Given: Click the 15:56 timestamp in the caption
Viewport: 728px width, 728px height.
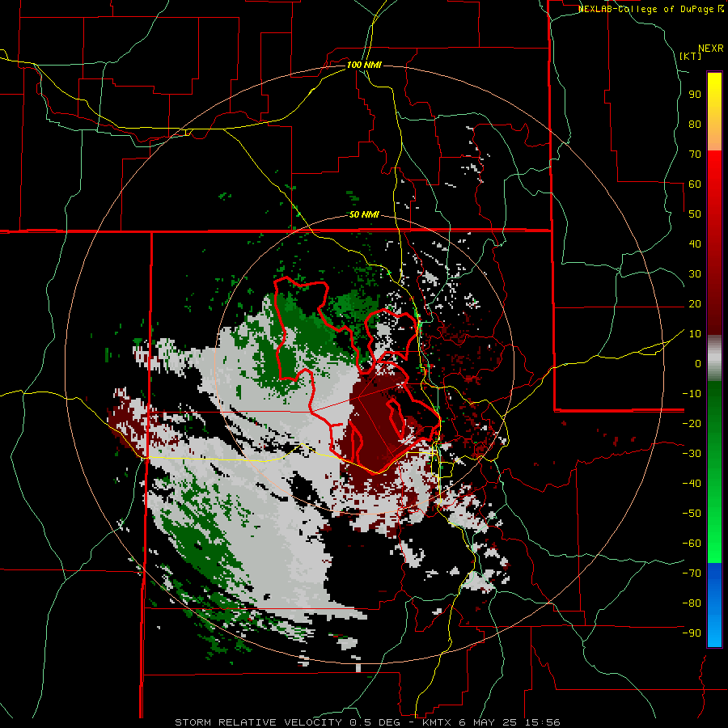Looking at the screenshot, I should 542,722.
